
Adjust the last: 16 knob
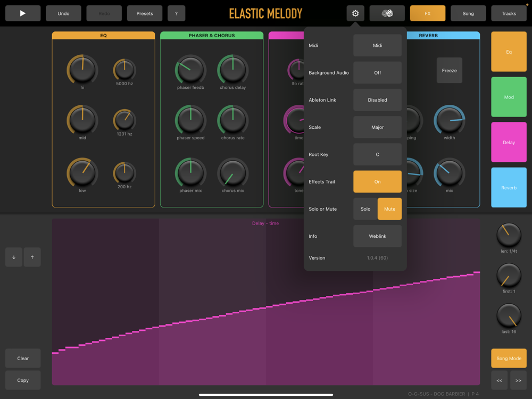pos(509,315)
